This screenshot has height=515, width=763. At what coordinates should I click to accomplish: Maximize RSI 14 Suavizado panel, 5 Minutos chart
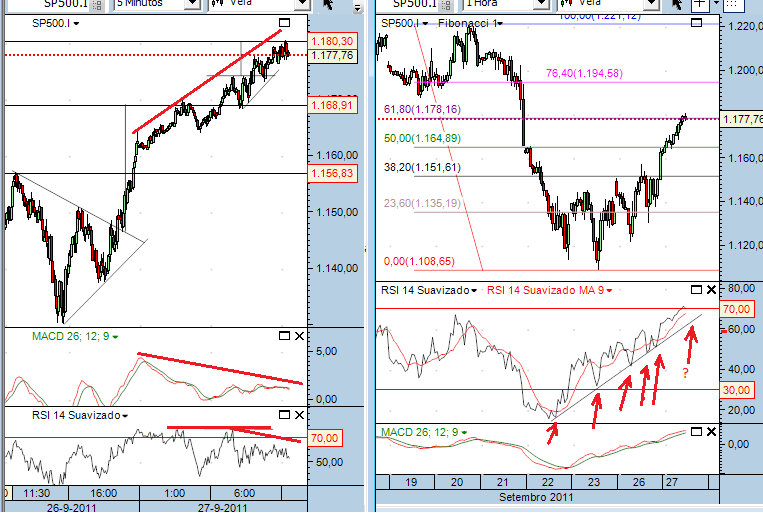pyautogui.click(x=285, y=414)
